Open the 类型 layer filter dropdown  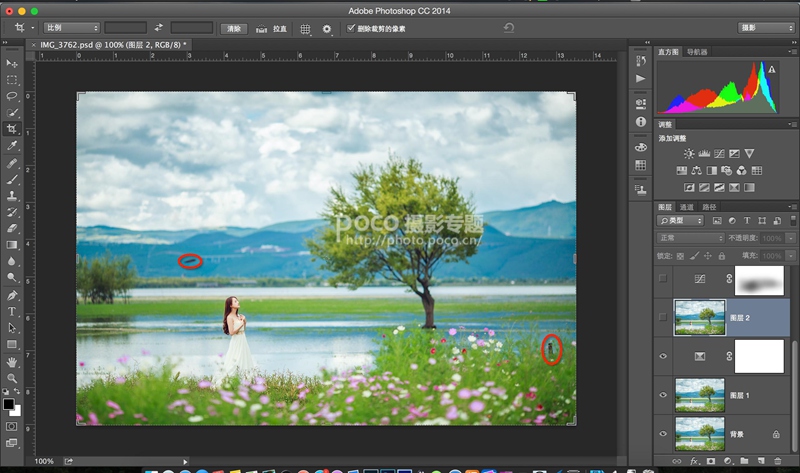pyautogui.click(x=680, y=220)
